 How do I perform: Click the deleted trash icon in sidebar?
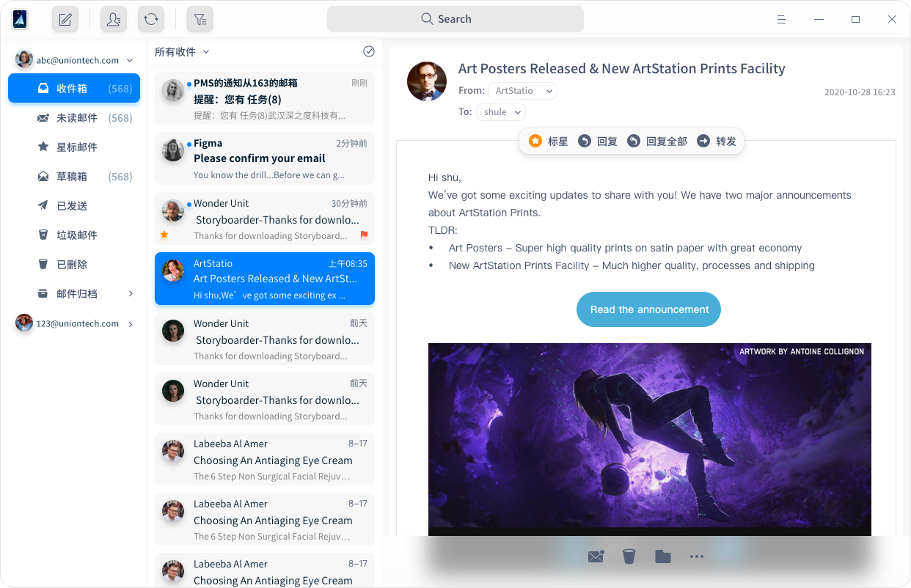click(x=43, y=265)
